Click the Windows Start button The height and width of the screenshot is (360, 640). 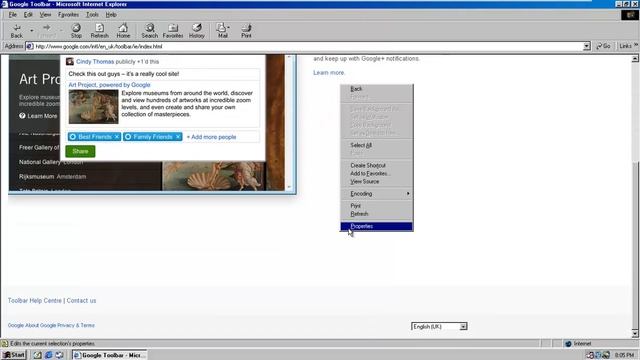[x=14, y=355]
